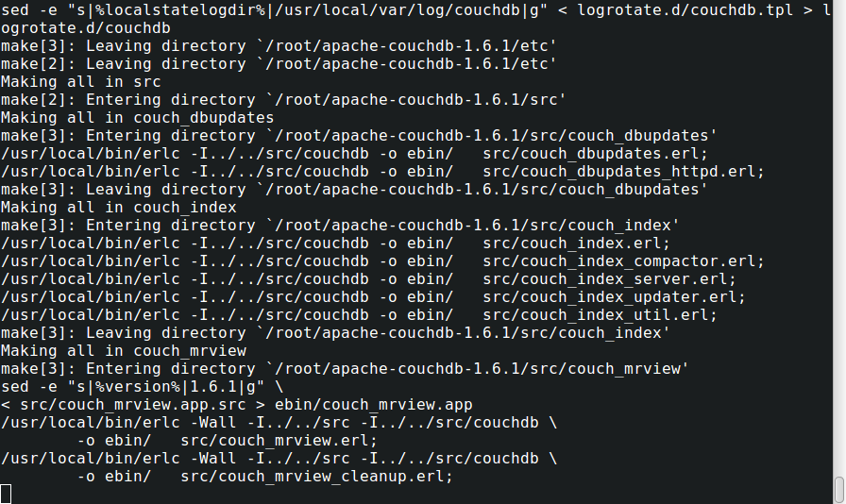Click the couch_dbupdates_httpd.erl filename
Screen dimensions: 846x504
(x=623, y=172)
